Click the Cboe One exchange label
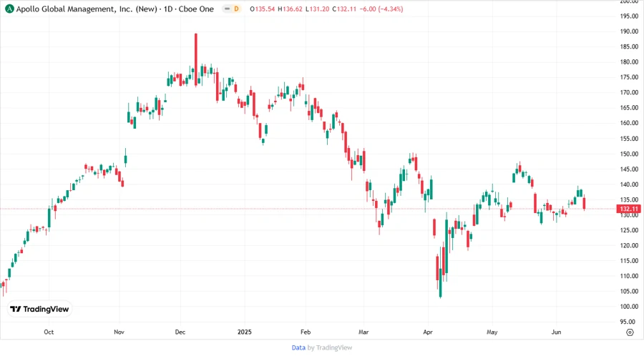This screenshot has height=356, width=644. pyautogui.click(x=196, y=9)
